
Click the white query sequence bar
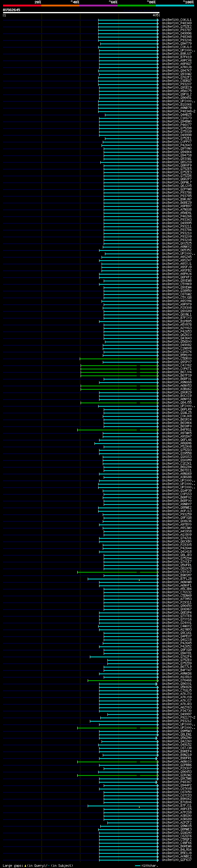tap(81, 12)
